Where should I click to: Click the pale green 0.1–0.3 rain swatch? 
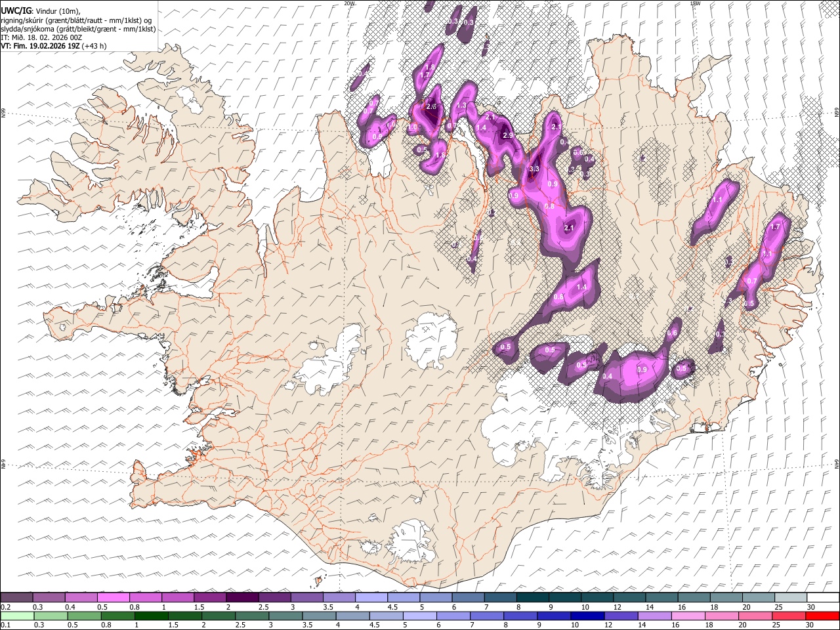pyautogui.click(x=16, y=616)
